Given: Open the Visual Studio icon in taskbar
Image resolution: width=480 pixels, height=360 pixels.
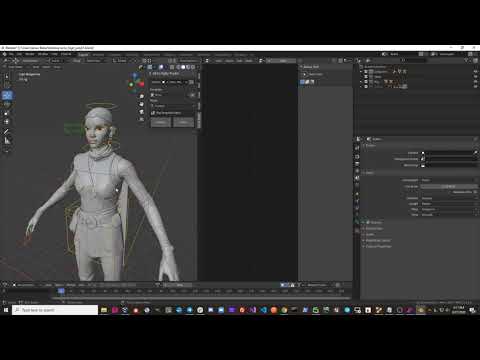Looking at the screenshot, I should (x=253, y=310).
